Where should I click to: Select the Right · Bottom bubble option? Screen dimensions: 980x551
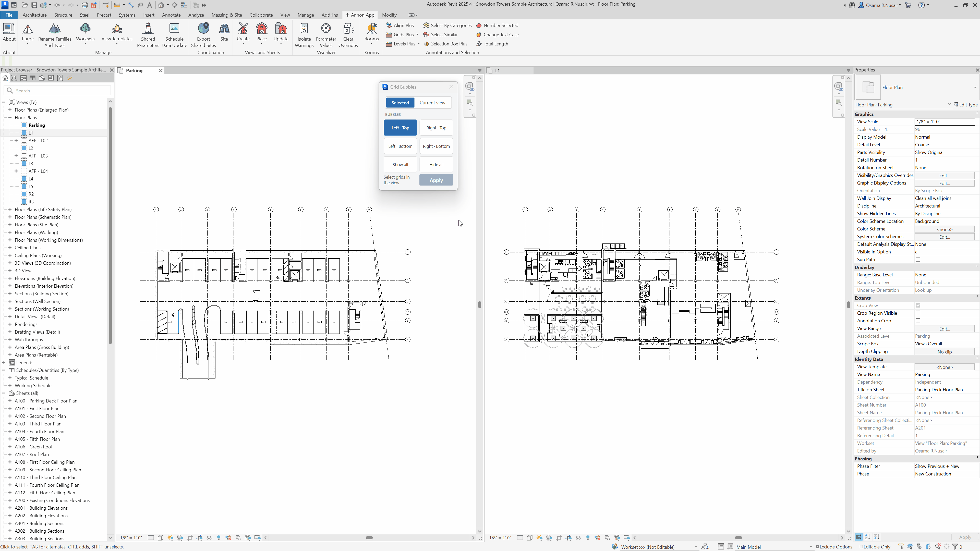436,146
